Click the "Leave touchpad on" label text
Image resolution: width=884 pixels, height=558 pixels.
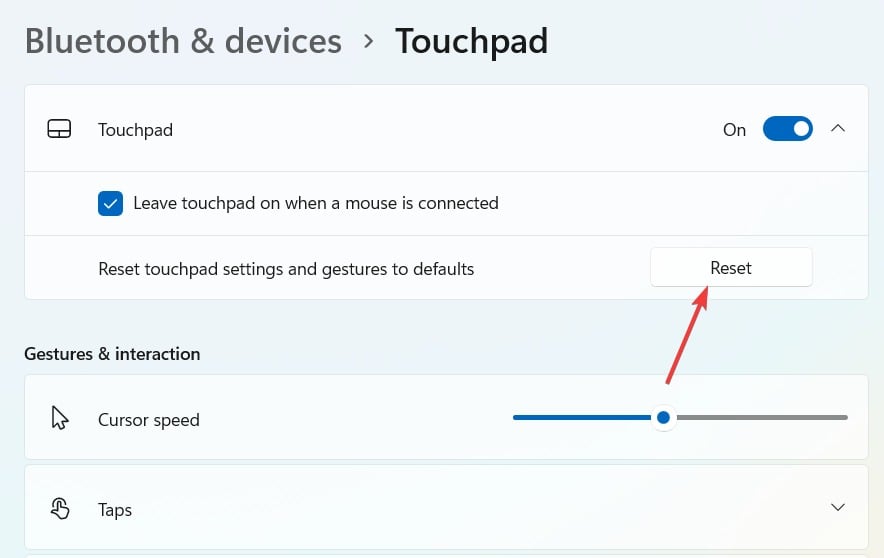click(316, 203)
